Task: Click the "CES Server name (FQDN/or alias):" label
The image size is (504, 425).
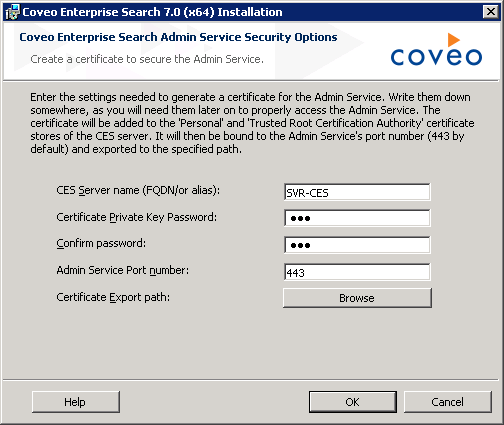Action: pos(138,190)
